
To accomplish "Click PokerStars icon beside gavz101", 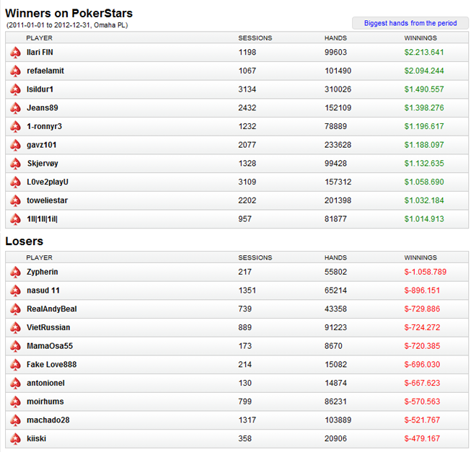I will click(15, 145).
